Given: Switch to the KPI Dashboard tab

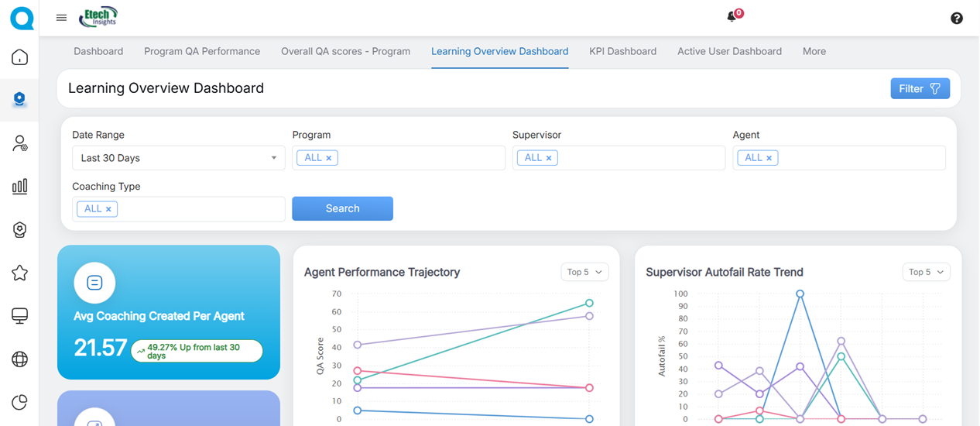Looking at the screenshot, I should 622,51.
